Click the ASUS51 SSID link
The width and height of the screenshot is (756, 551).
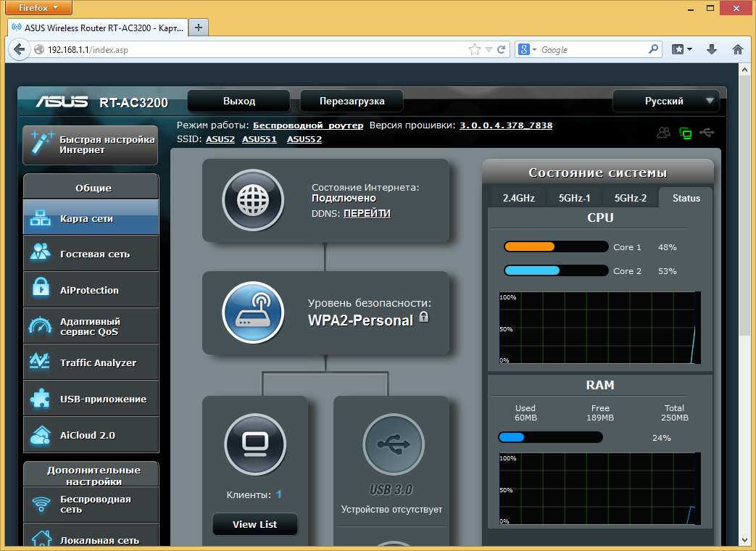(259, 139)
